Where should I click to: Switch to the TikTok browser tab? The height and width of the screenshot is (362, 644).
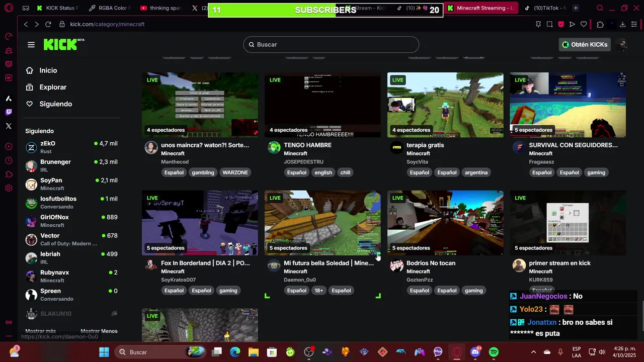545,8
